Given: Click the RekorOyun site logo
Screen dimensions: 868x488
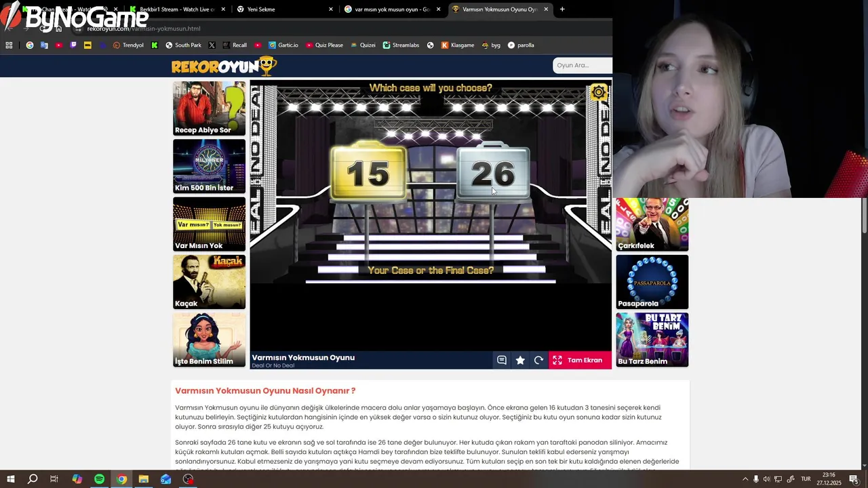Looking at the screenshot, I should tap(224, 66).
